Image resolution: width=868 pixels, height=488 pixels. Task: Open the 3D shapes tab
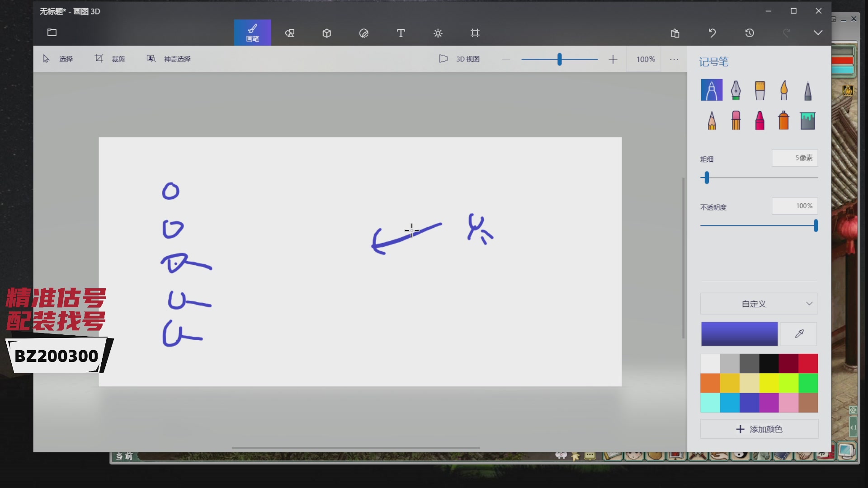(x=327, y=33)
